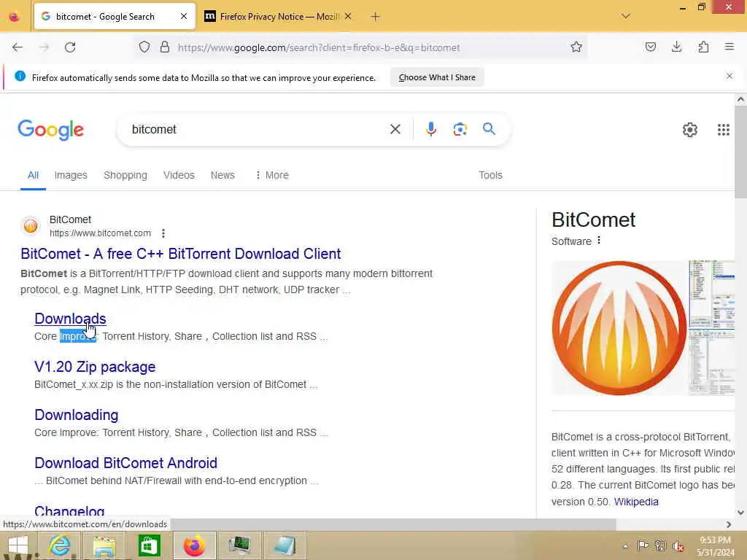Open the taskbar clock showing 9:53 PM
The height and width of the screenshot is (560, 747).
coord(715,546)
